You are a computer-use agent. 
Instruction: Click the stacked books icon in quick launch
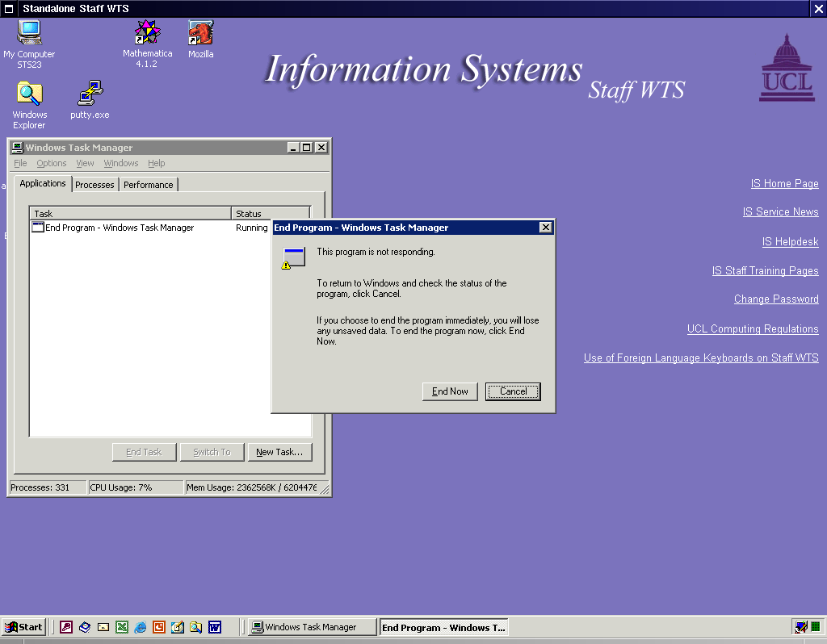[85, 627]
